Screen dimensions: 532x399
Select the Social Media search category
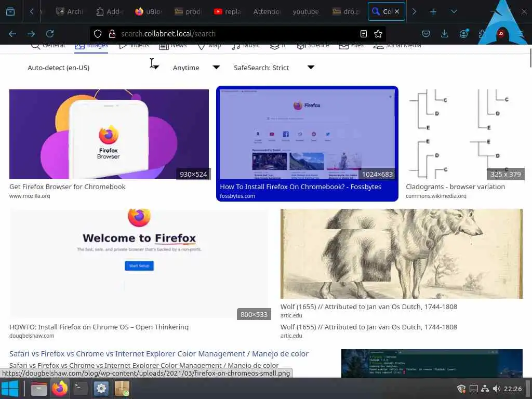click(397, 46)
